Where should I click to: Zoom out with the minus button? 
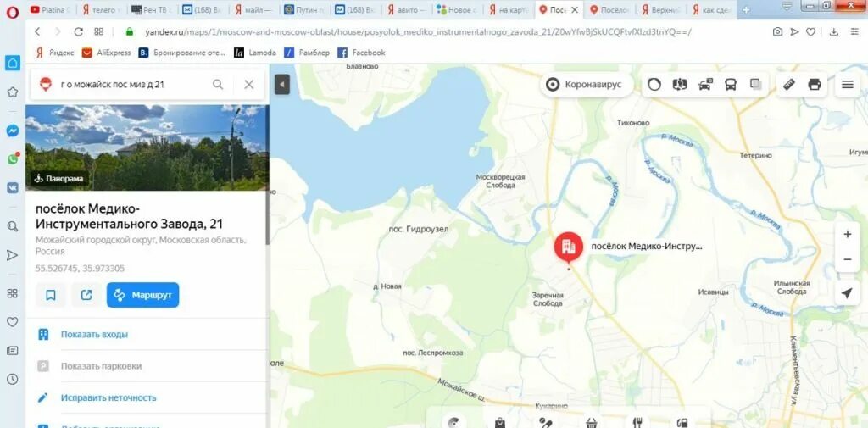coord(847,259)
